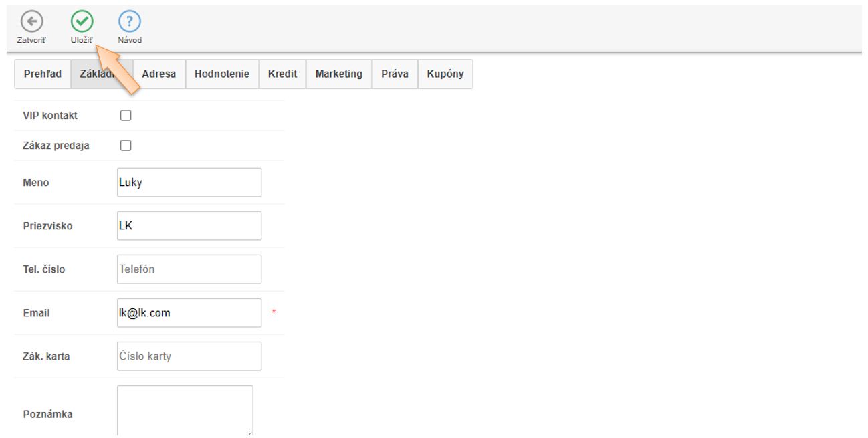Click the Meno field containing Luky
Image resolution: width=868 pixels, height=438 pixels.
pyautogui.click(x=189, y=183)
